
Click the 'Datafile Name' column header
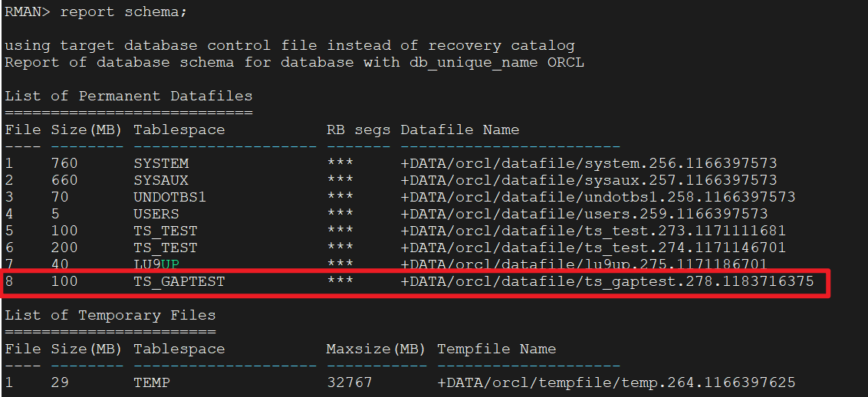tap(460, 130)
